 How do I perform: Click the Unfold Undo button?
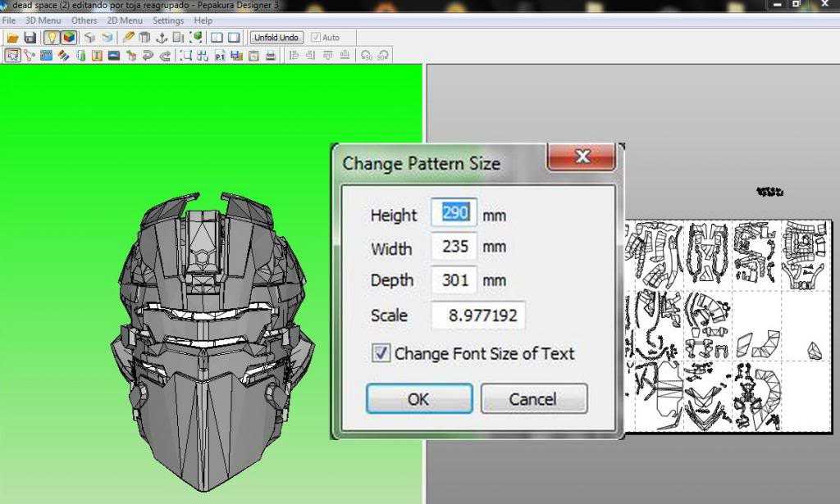pos(276,38)
